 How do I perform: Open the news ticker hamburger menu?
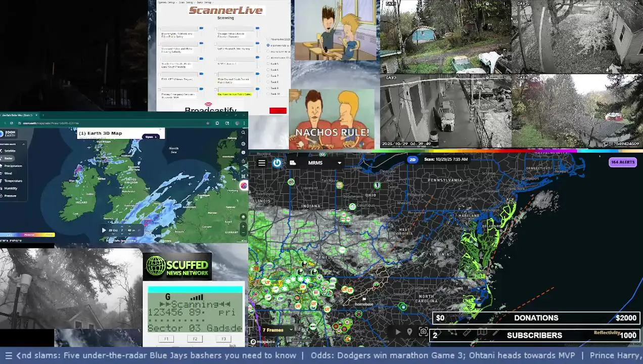(8, 355)
